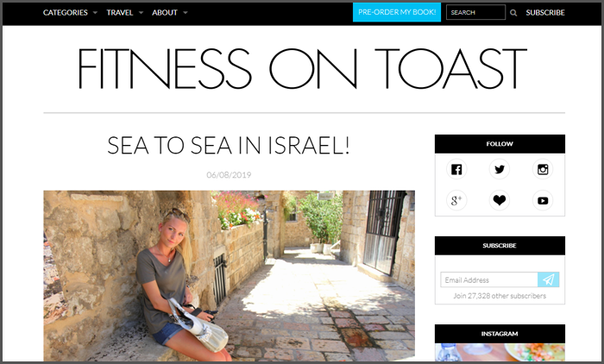604x364 pixels.
Task: Open the Categories menu item
Action: [65, 13]
